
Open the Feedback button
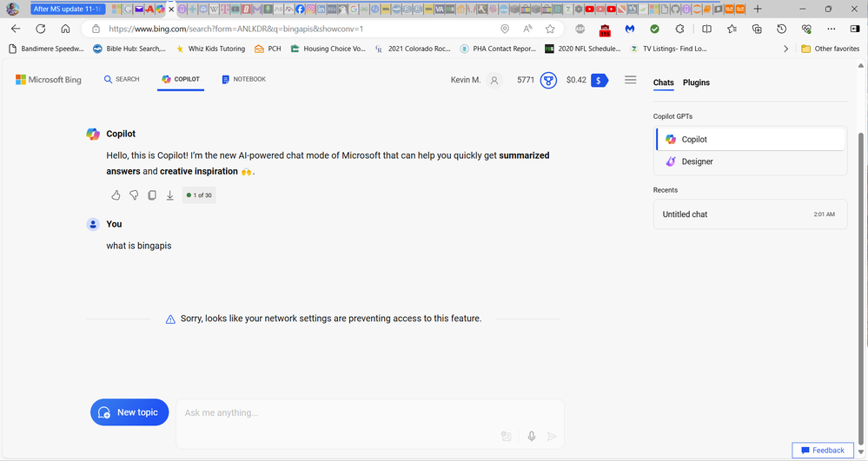pos(823,450)
